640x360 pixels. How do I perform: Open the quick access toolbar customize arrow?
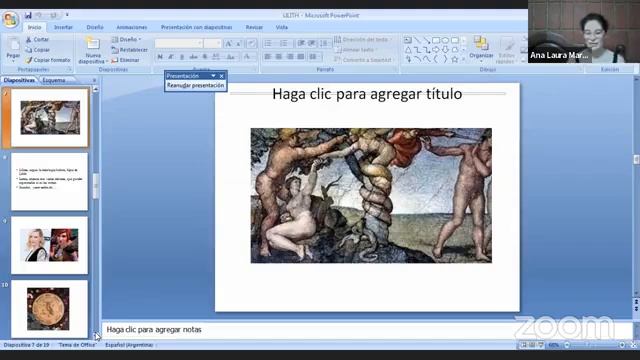click(x=67, y=16)
